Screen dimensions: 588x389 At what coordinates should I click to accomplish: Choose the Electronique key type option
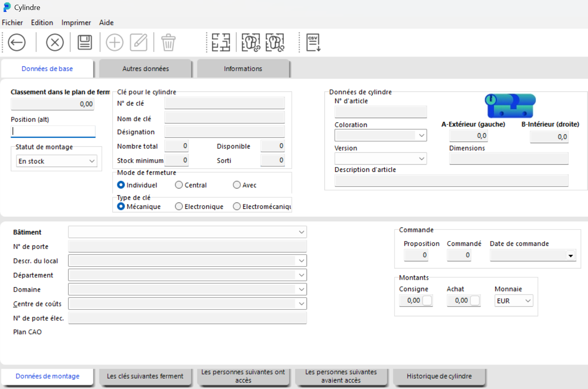tap(179, 206)
